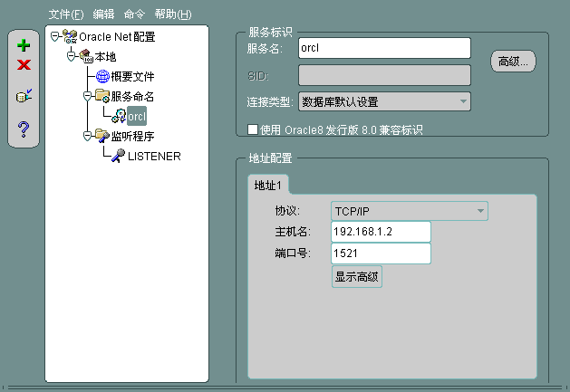570x392 pixels.
Task: Select the orcl tree item label
Action: tap(137, 116)
